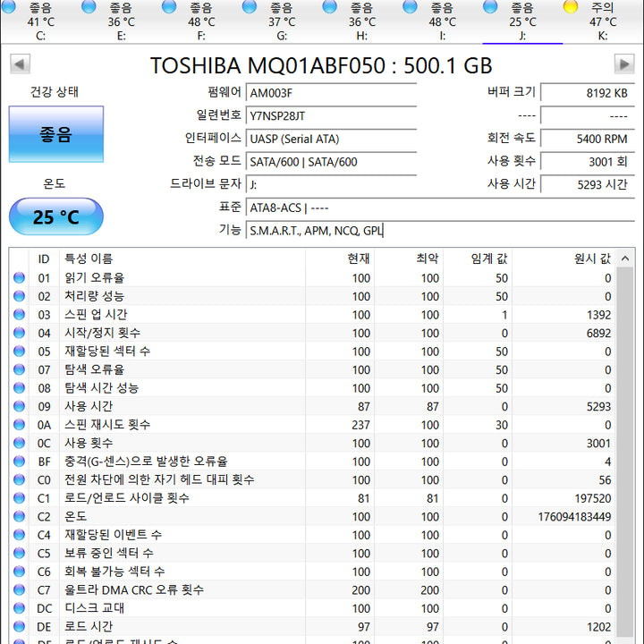Click status orb of attribute 02 처리량 성능
644x644 pixels.
click(x=20, y=296)
